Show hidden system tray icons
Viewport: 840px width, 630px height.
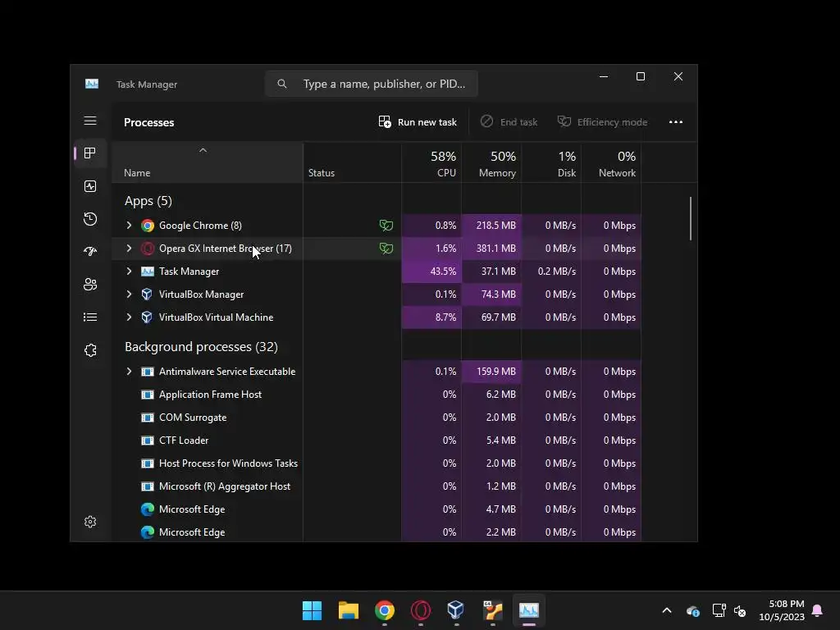tap(667, 610)
